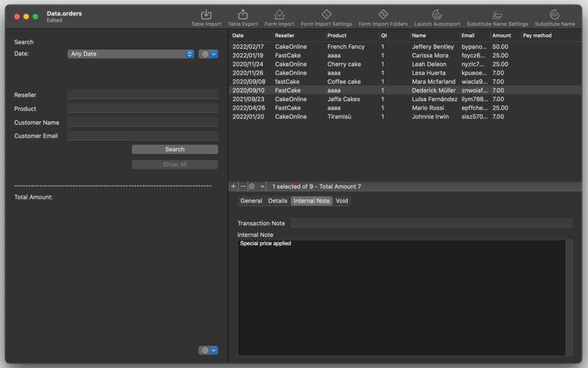Remove the selected record with minus button
Viewport: 588px width, 368px height.
tap(243, 186)
